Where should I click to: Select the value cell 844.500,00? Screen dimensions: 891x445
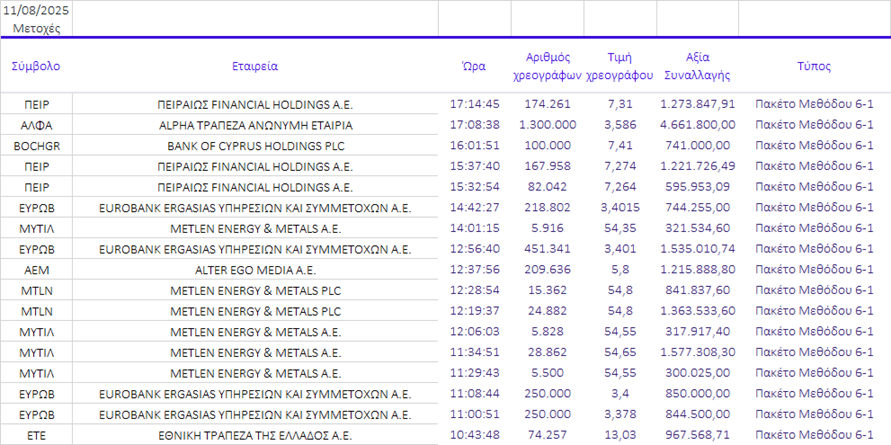click(x=697, y=414)
